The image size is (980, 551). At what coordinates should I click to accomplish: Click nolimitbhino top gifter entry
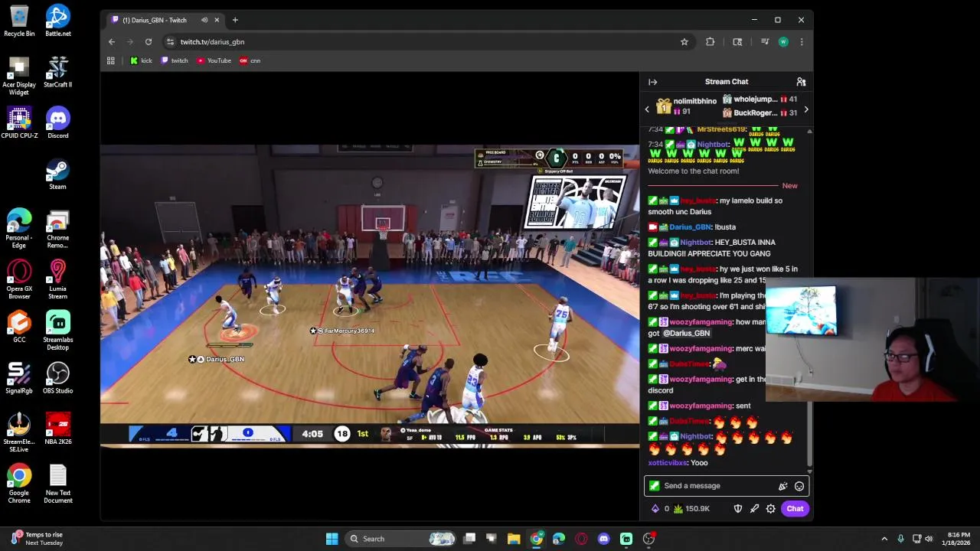686,106
